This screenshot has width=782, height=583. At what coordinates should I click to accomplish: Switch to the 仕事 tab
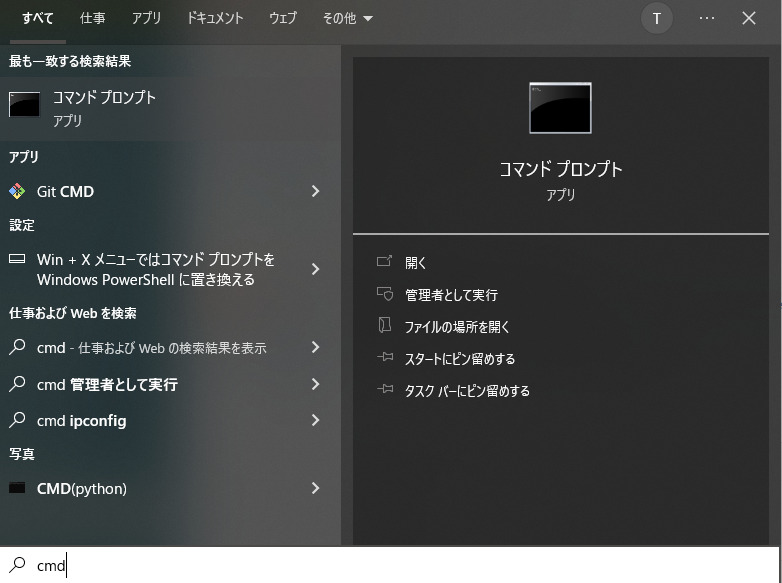pyautogui.click(x=92, y=18)
